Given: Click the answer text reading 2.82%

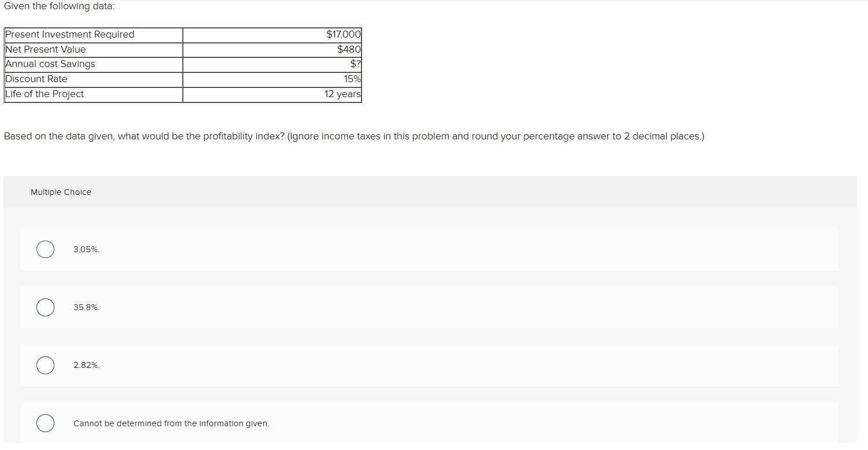Looking at the screenshot, I should tap(86, 365).
